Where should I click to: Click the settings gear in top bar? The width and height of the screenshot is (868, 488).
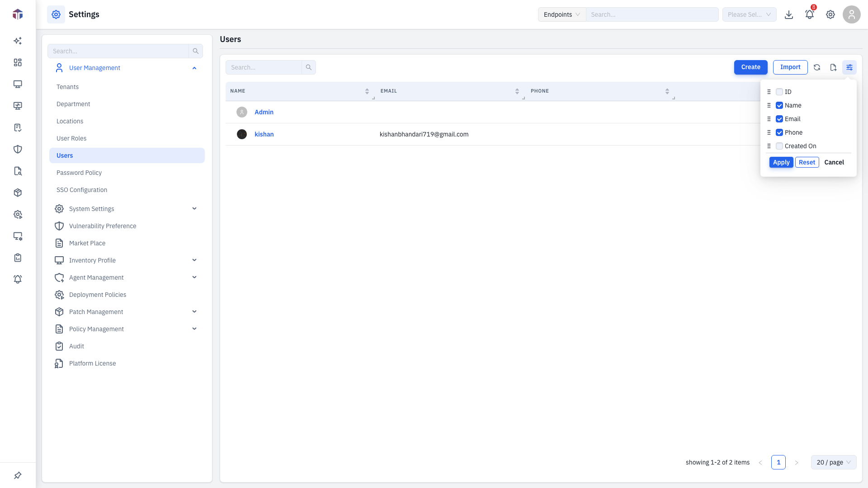(x=830, y=14)
